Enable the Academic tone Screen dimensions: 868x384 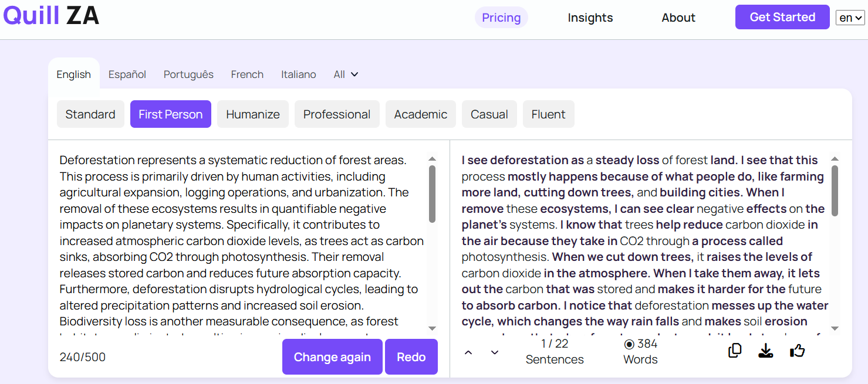pos(420,114)
